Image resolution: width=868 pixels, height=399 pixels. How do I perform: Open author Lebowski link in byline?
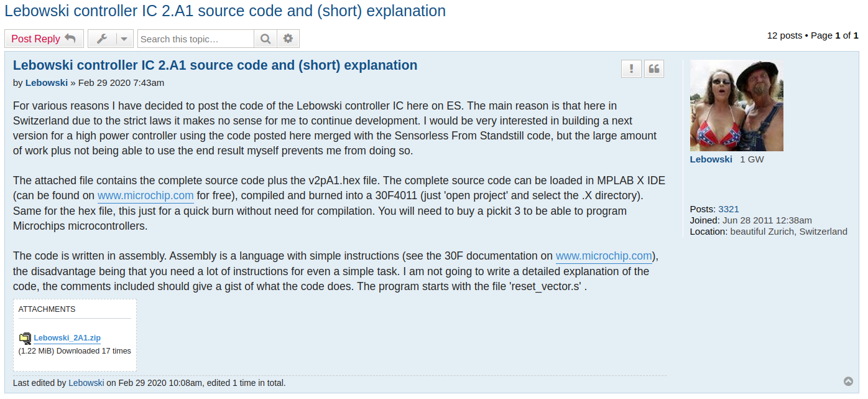click(x=47, y=82)
